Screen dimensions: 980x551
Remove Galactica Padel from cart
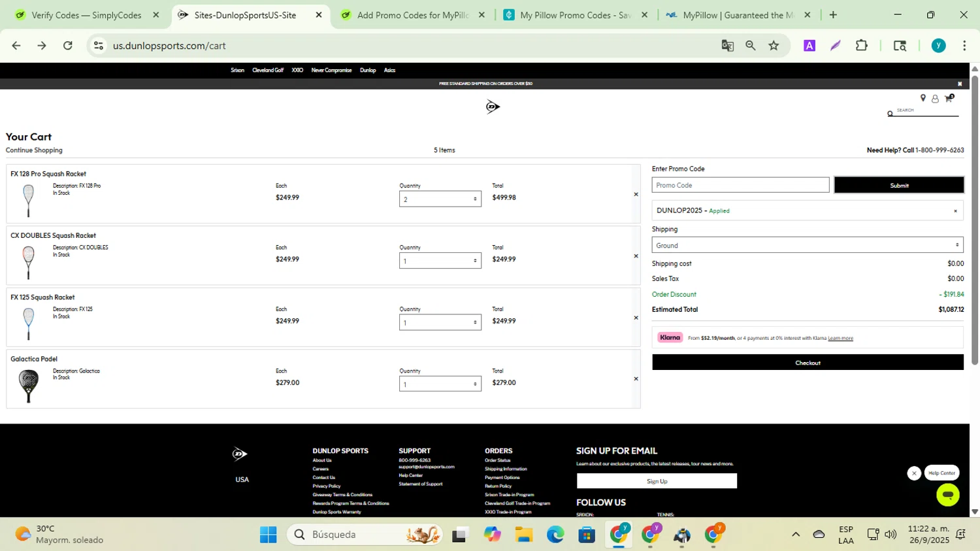[636, 379]
